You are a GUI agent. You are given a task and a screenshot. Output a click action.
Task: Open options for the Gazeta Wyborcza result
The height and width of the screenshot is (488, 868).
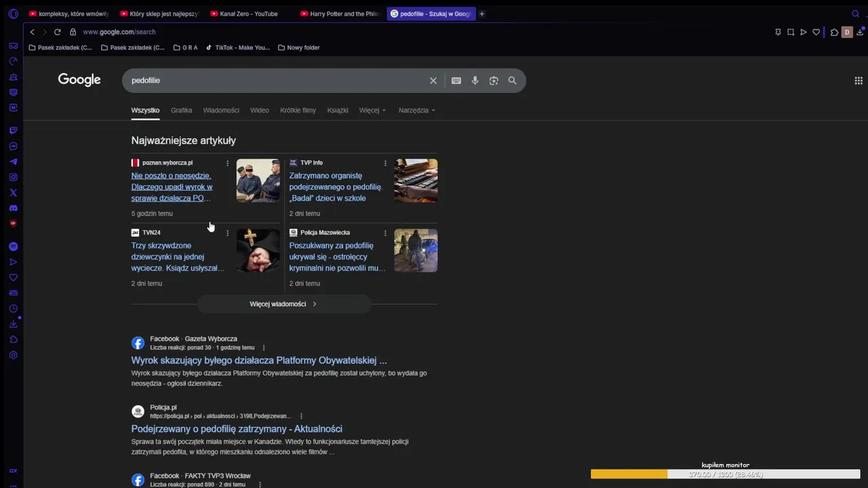(x=264, y=348)
